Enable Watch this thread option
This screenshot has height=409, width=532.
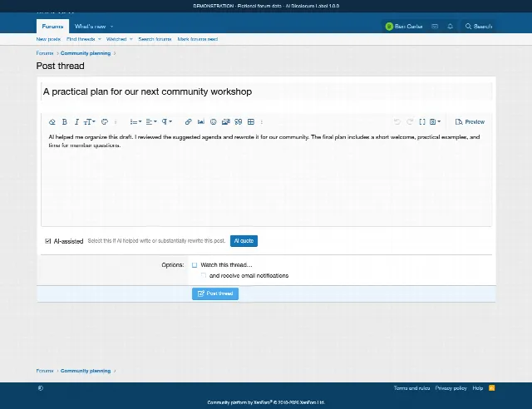point(195,265)
